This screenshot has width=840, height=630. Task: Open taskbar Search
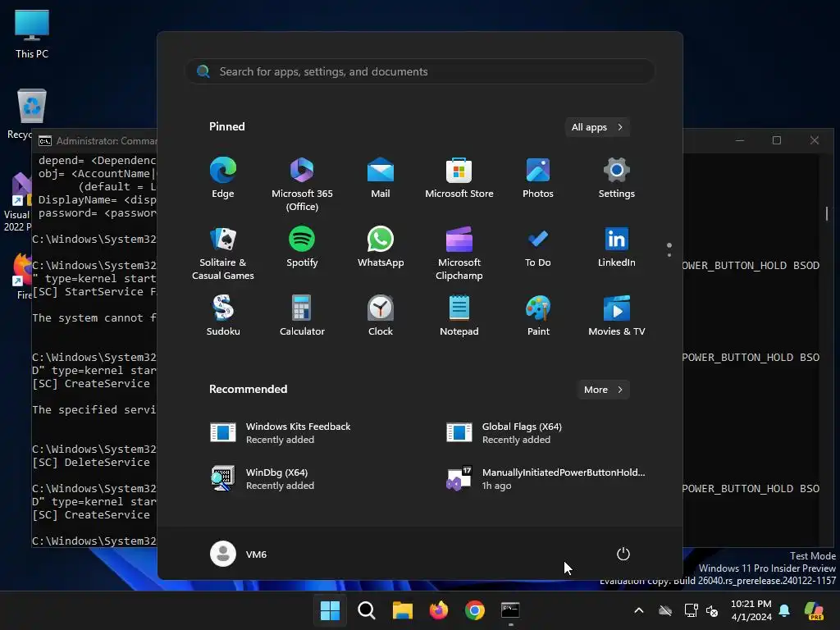[367, 610]
